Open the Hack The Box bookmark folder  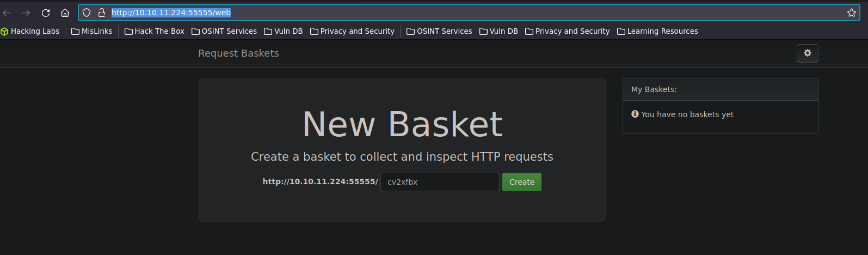click(x=155, y=31)
